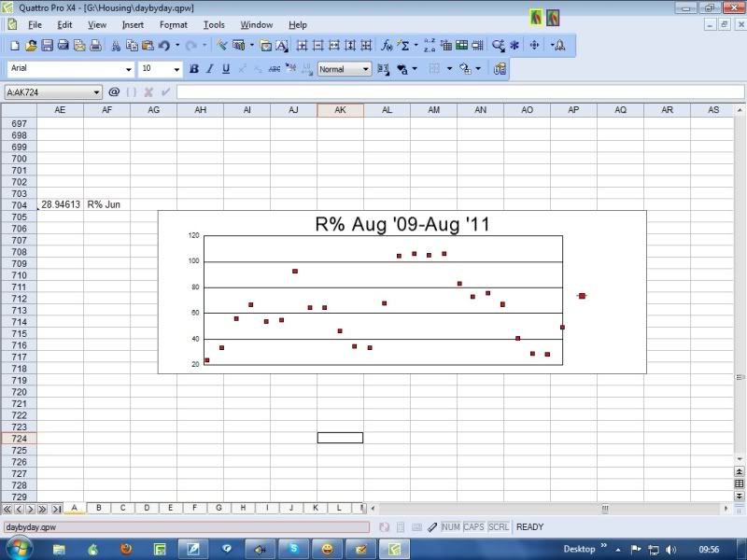Viewport: 747px width, 560px height.
Task: Click the Open file folder icon
Action: tap(31, 45)
